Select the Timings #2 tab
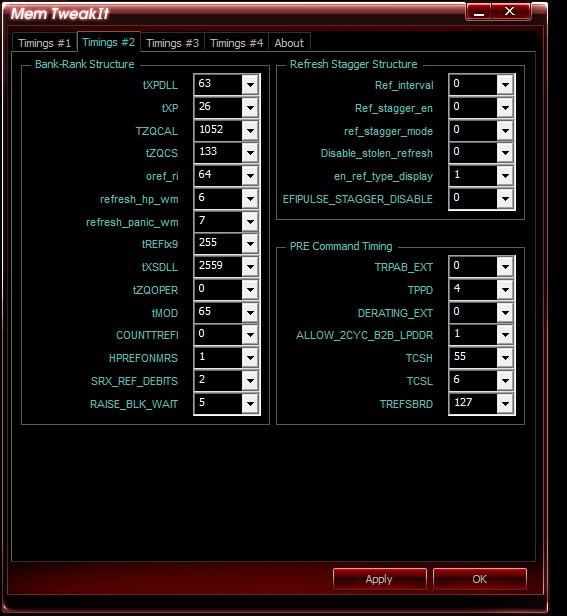This screenshot has width=567, height=616. (108, 42)
